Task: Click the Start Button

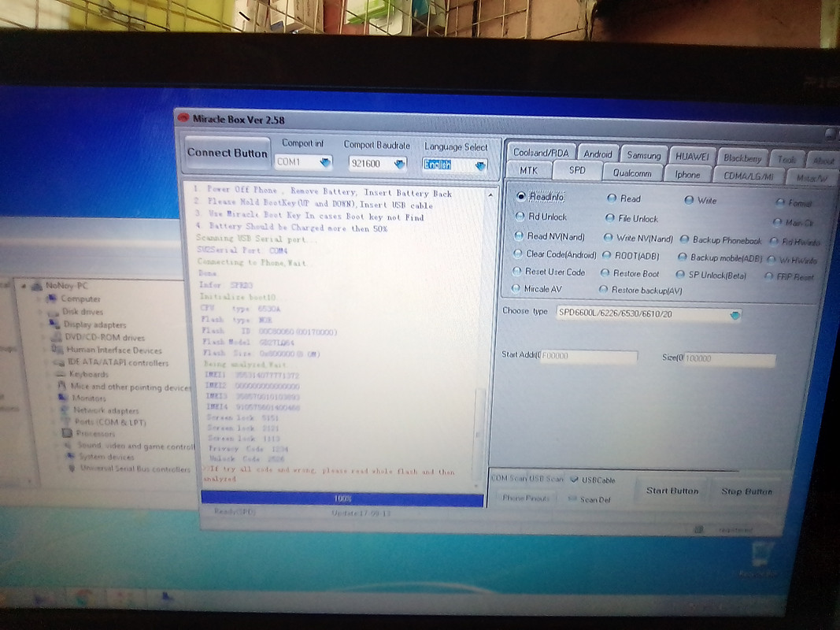Action: pos(672,491)
